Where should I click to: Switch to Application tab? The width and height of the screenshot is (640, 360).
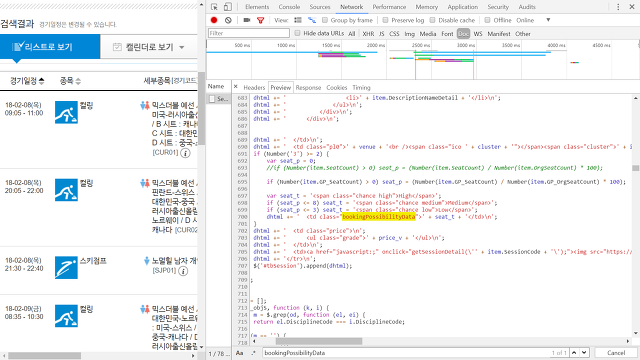[x=462, y=7]
